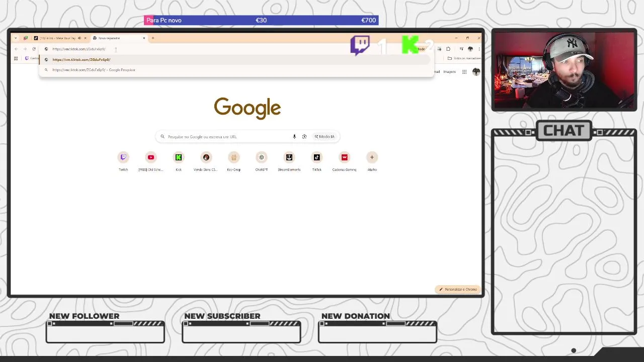Open the Todos os marcadores folder

point(464,58)
